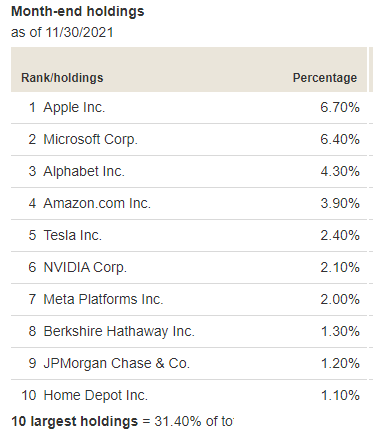The image size is (373, 444).
Task: Click the as of 11/30/2021 date
Action: [62, 32]
